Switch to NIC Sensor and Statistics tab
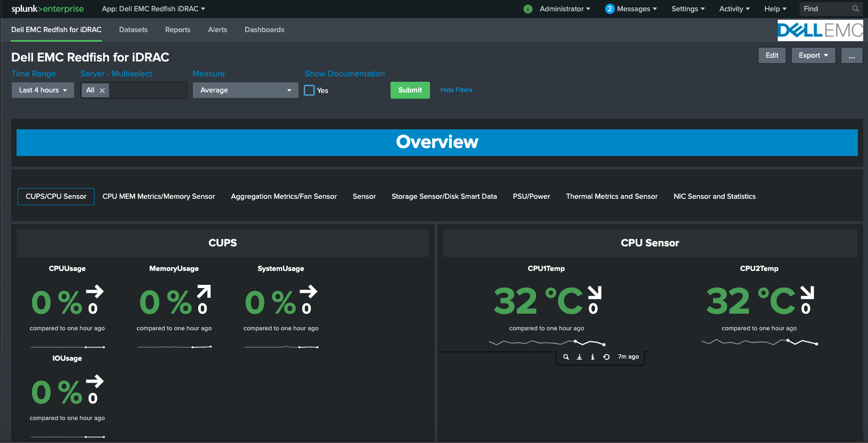Viewport: 868px width, 443px height. [715, 197]
